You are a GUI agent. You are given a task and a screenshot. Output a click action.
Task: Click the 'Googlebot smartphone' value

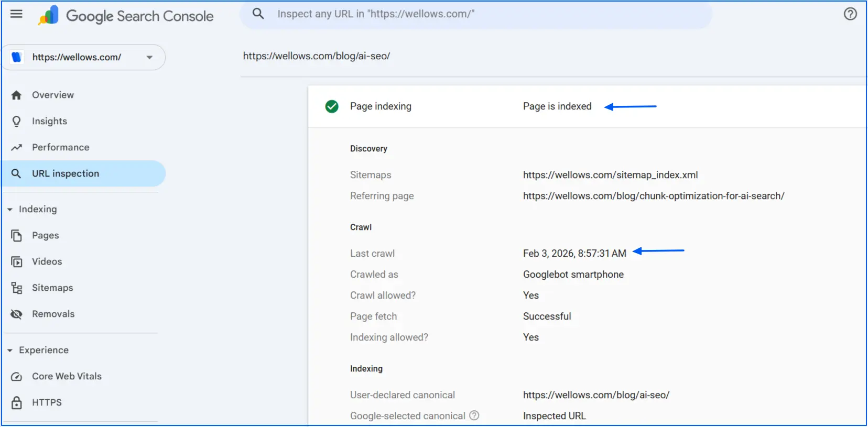[x=573, y=275]
